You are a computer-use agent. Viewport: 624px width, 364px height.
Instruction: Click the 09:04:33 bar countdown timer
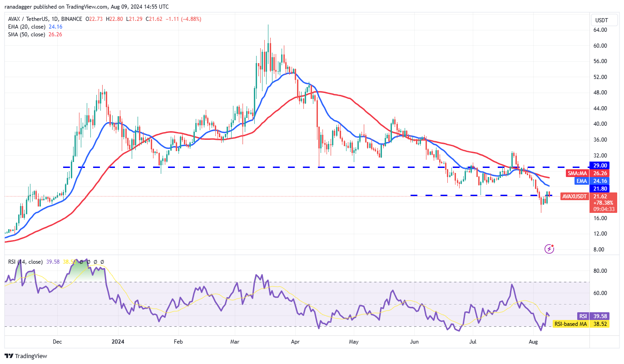click(604, 209)
